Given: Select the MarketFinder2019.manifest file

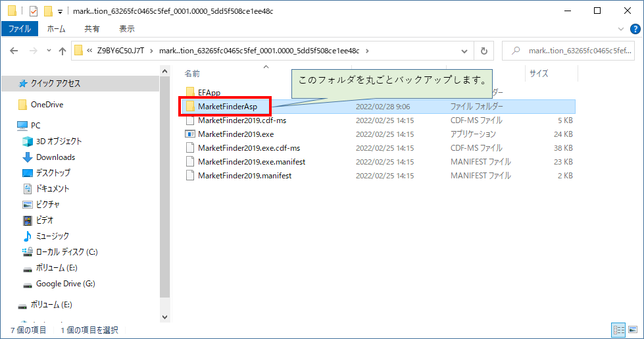Looking at the screenshot, I should (x=245, y=176).
